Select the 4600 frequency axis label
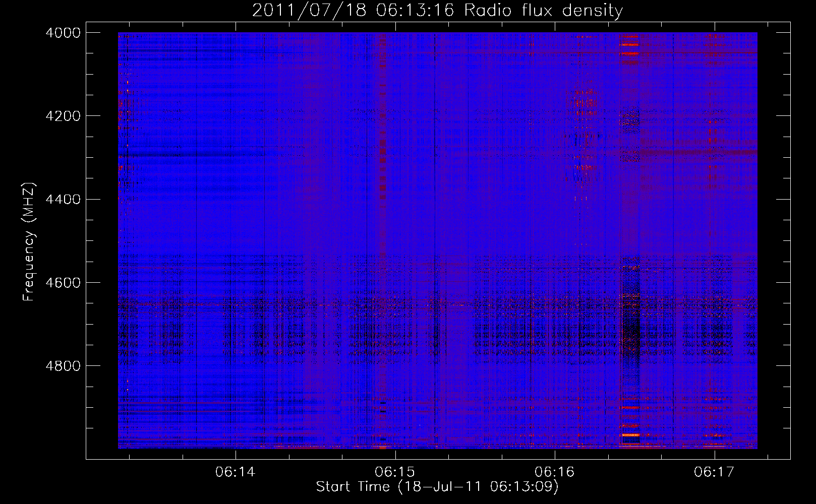Viewport: 816px width, 504px height. 63,283
